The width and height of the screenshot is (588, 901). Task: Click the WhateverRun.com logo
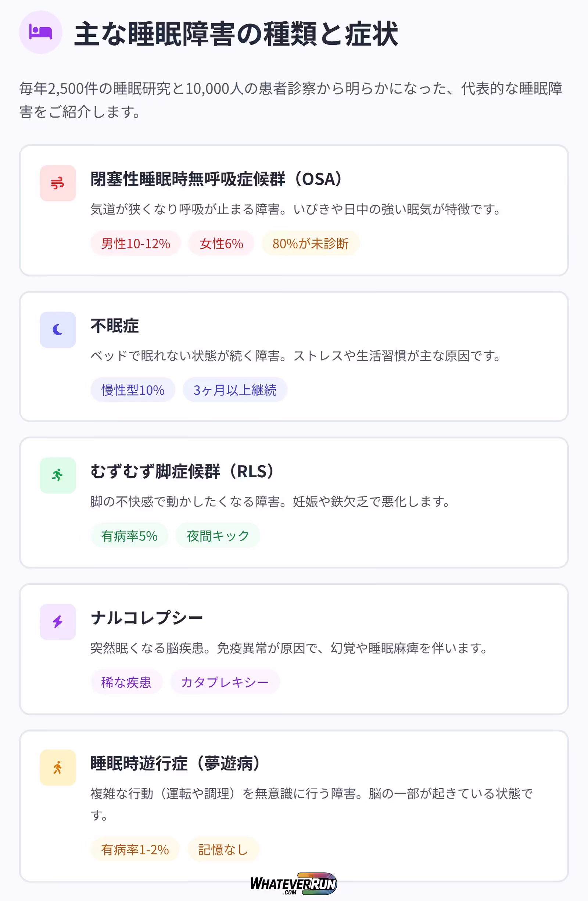click(x=293, y=884)
